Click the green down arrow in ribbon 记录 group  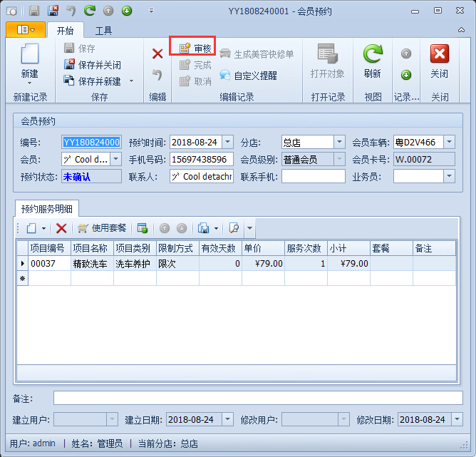pyautogui.click(x=406, y=75)
